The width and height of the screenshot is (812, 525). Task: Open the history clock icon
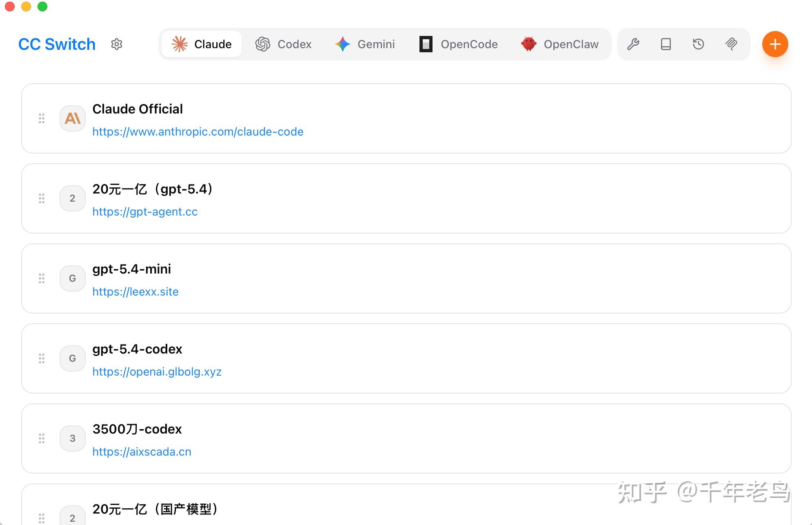pyautogui.click(x=699, y=44)
